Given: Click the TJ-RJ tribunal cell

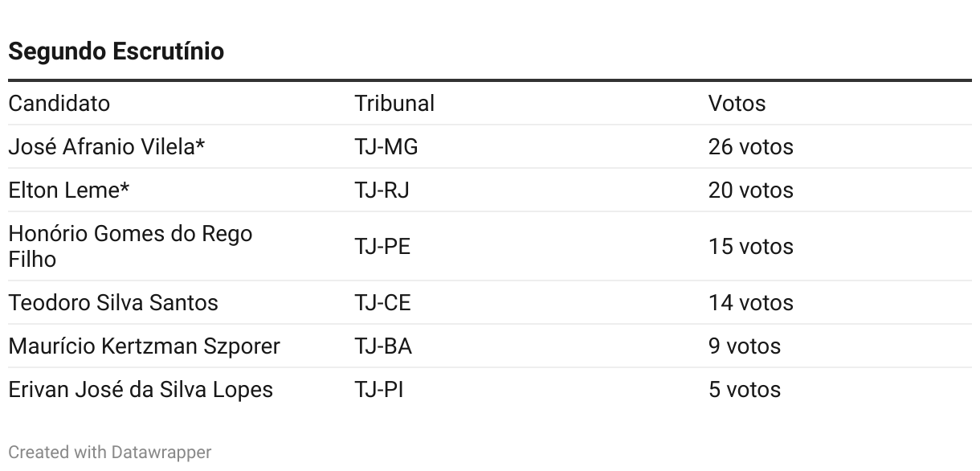Looking at the screenshot, I should 382,190.
